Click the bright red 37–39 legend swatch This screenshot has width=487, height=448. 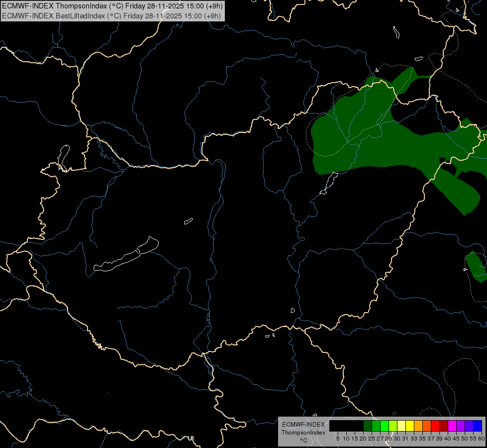coord(435,426)
